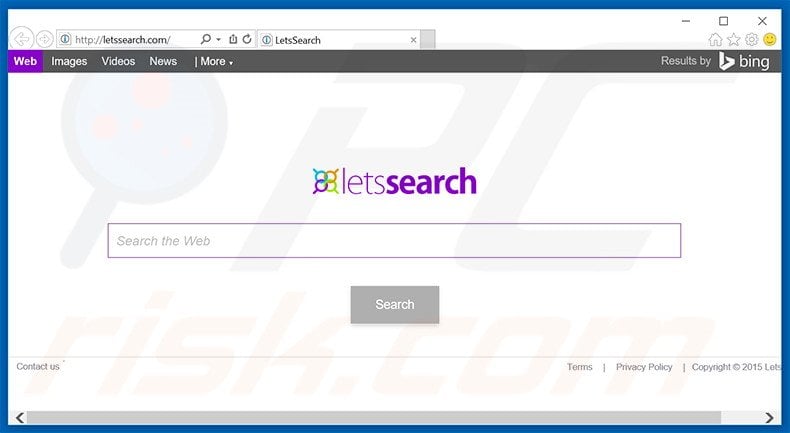
Task: Click the gray Search button
Action: tap(394, 304)
